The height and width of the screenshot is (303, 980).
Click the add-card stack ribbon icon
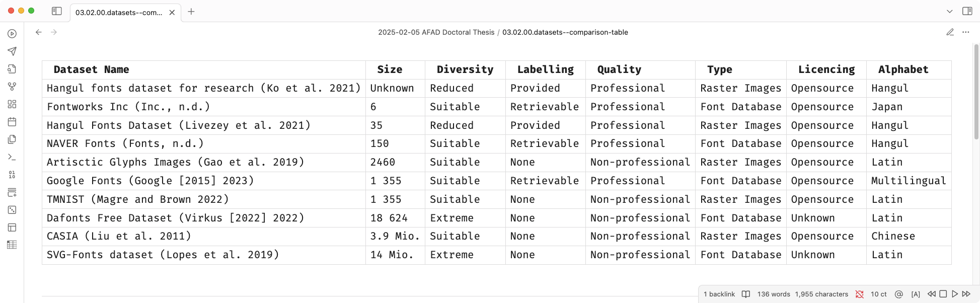(12, 192)
